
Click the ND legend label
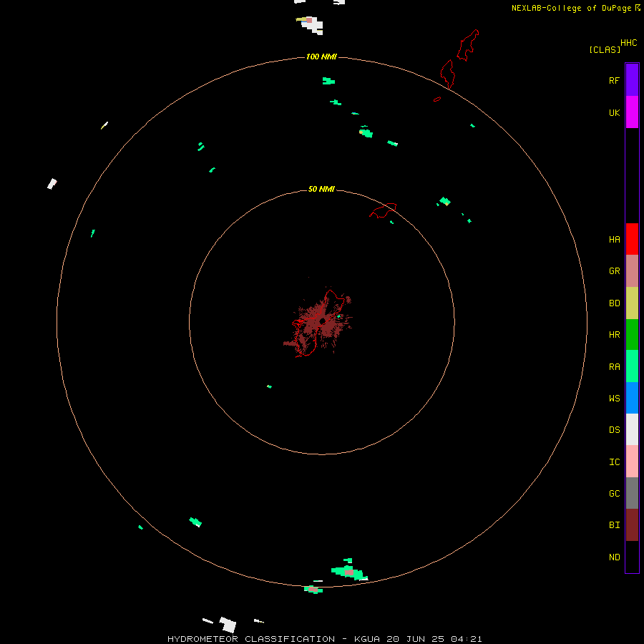[614, 557]
